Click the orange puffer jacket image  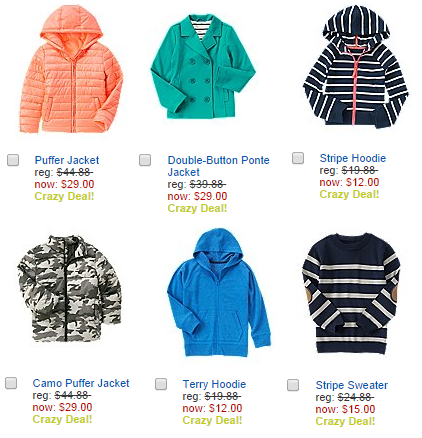(71, 69)
